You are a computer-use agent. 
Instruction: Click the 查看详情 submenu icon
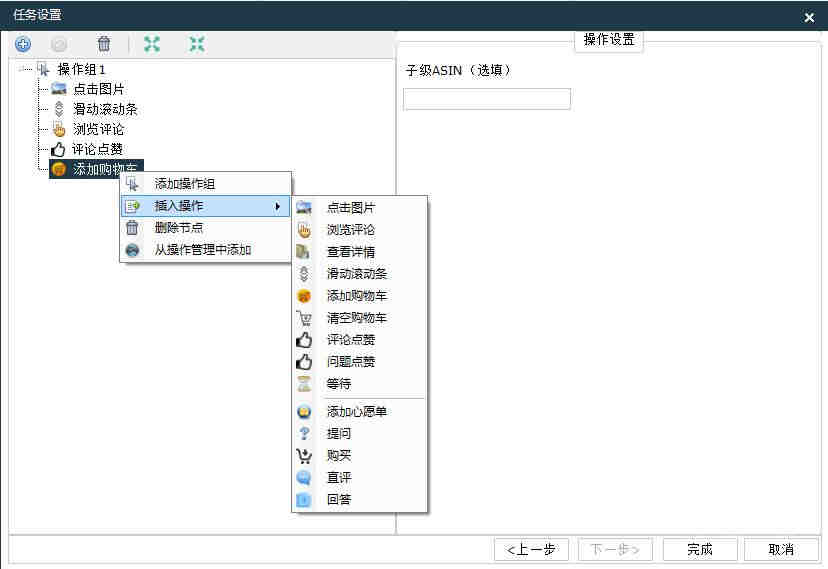click(x=303, y=252)
